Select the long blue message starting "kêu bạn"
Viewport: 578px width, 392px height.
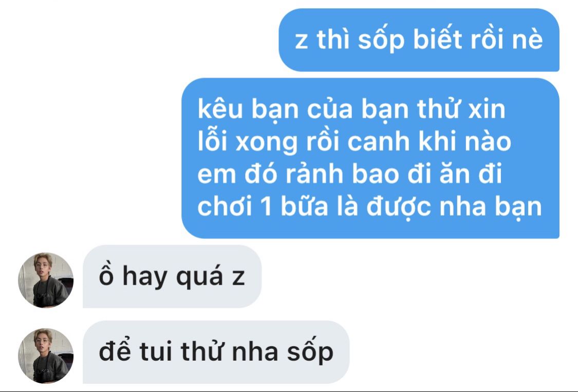370,158
